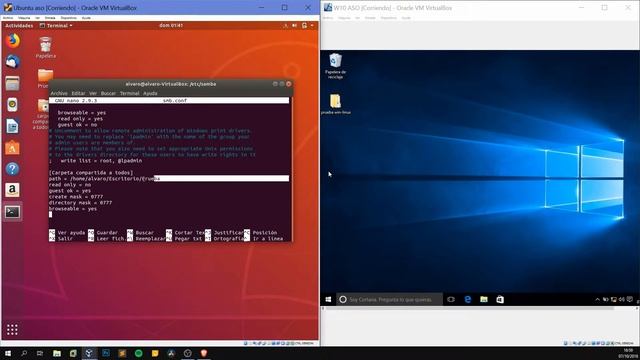This screenshot has width=640, height=360.
Task: Open Task View in the Windows 10 guest taskbar
Action: click(x=451, y=299)
